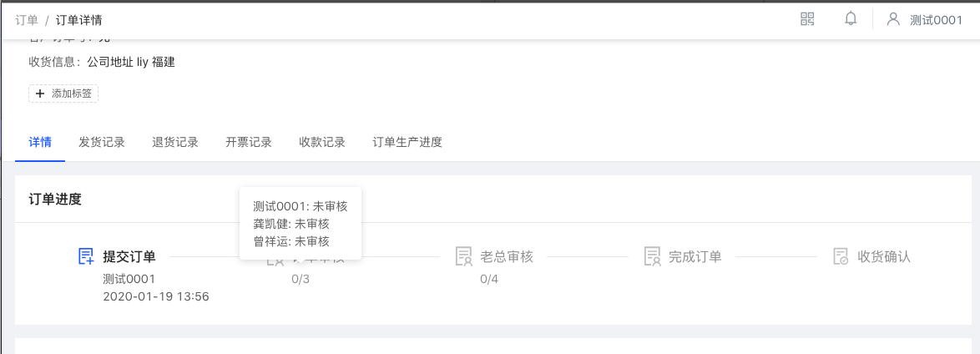
Task: Open the 发货记录 tab
Action: pos(102,142)
